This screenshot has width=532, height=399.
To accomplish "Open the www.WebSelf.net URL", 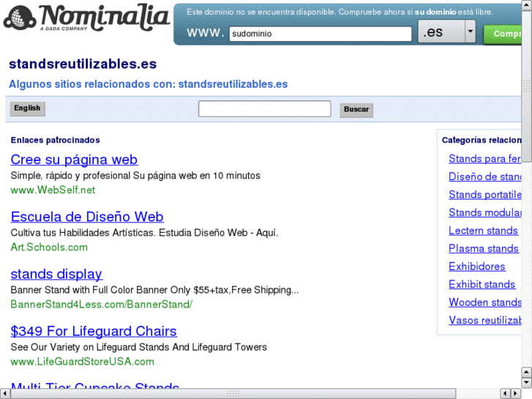I will click(x=53, y=190).
